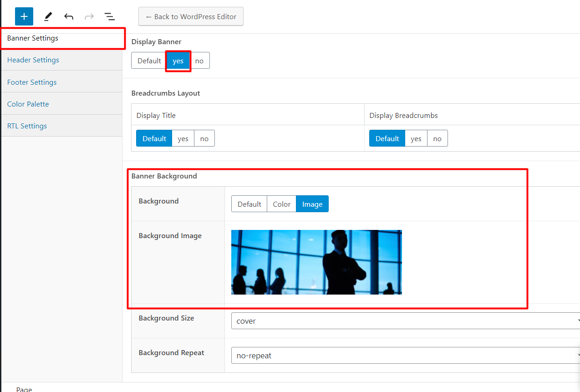The height and width of the screenshot is (392, 580).
Task: Open the Color Palette tab
Action: (62, 104)
